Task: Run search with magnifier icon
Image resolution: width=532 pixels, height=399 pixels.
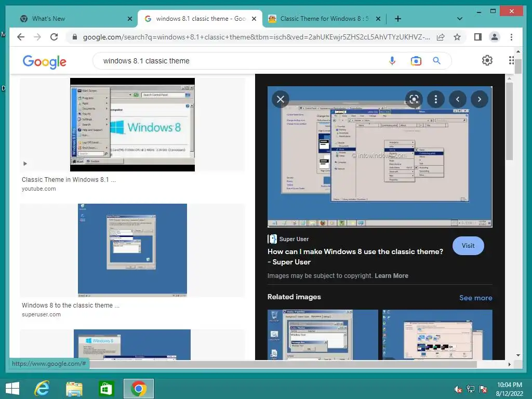Action: pyautogui.click(x=436, y=61)
